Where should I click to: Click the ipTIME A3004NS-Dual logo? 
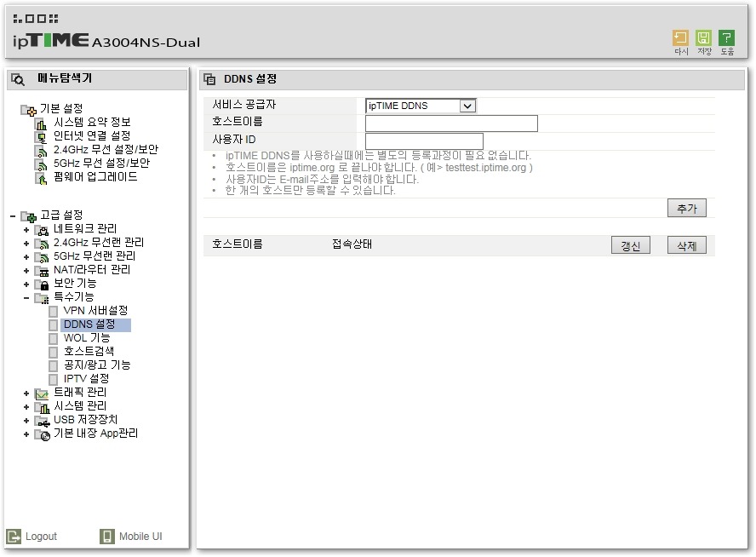[106, 41]
